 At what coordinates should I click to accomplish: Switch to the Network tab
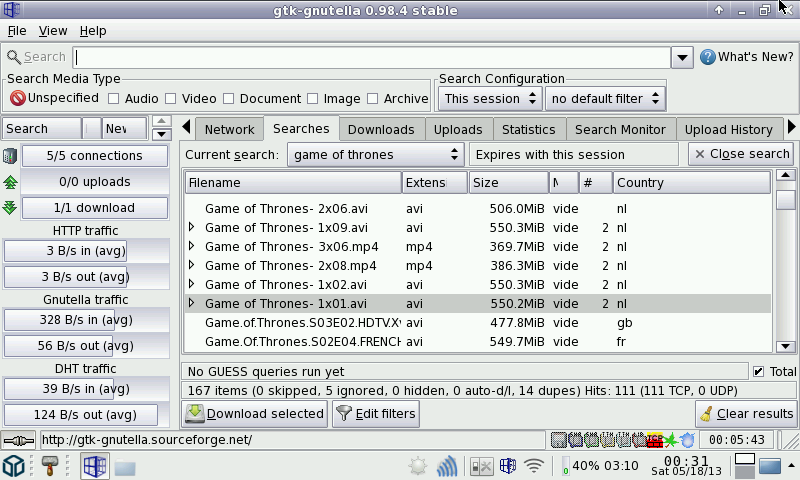[229, 130]
